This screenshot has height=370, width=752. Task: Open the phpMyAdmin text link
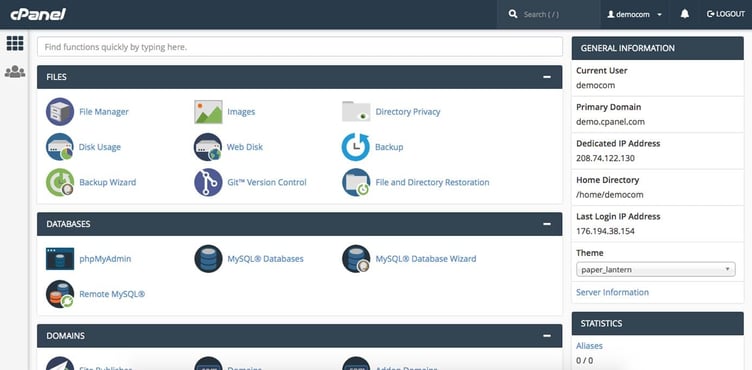click(105, 259)
